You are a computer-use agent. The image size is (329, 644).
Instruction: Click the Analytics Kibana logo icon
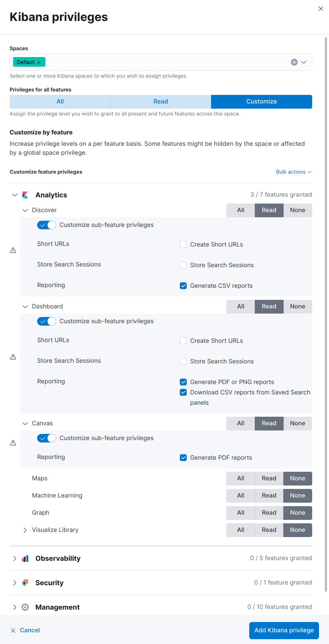pyautogui.click(x=25, y=195)
